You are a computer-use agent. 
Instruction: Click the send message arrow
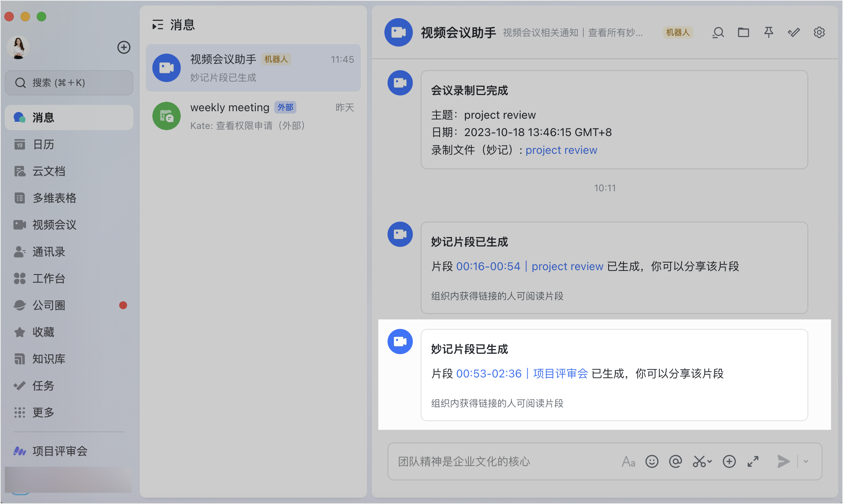tap(783, 461)
